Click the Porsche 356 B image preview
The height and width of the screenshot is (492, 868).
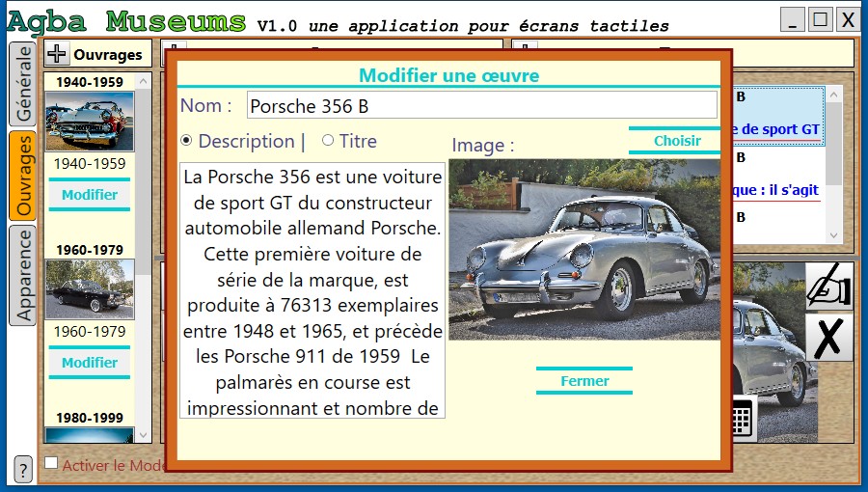tap(584, 250)
